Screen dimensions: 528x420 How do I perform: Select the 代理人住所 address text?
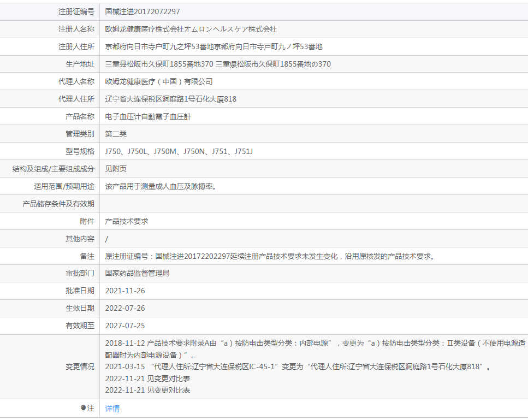pos(171,99)
